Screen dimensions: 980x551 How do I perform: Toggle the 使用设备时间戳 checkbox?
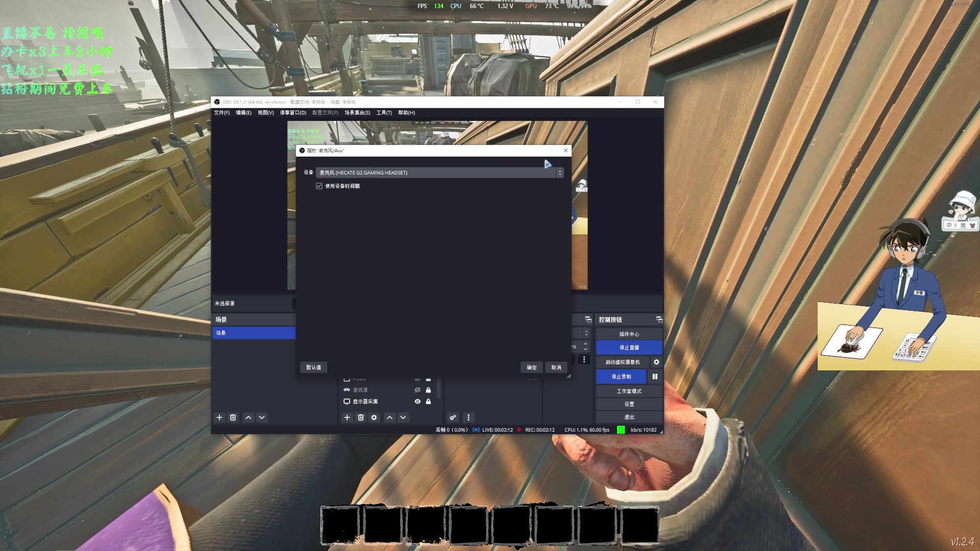[x=320, y=186]
